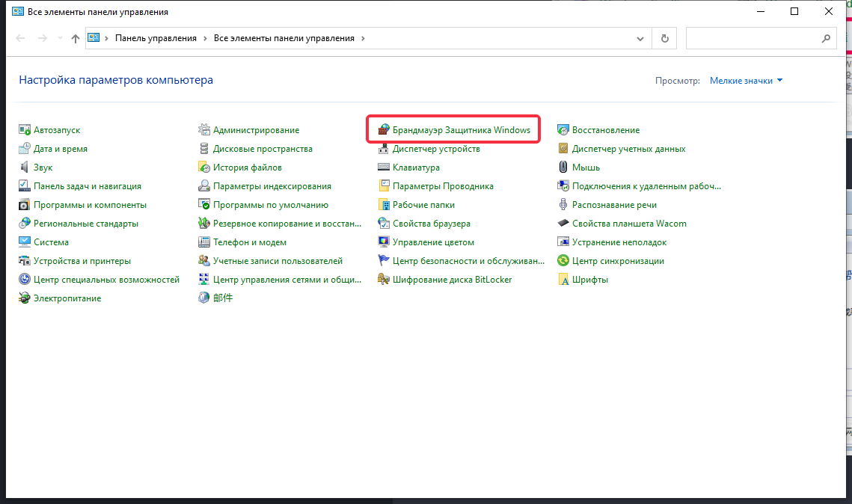Open Резервное копирование и восстановление link
Image resolution: width=852 pixels, height=504 pixels.
point(287,224)
